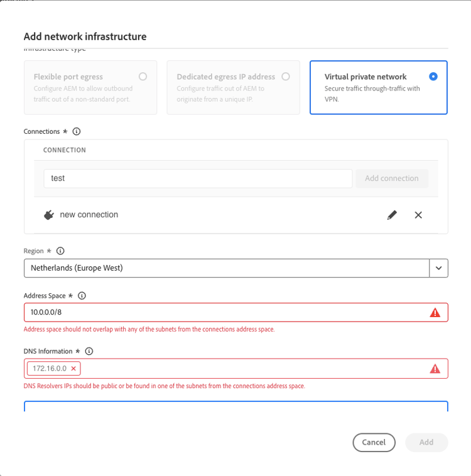Click the Cancel button
Viewport: 471px width, 476px height.
[x=374, y=442]
